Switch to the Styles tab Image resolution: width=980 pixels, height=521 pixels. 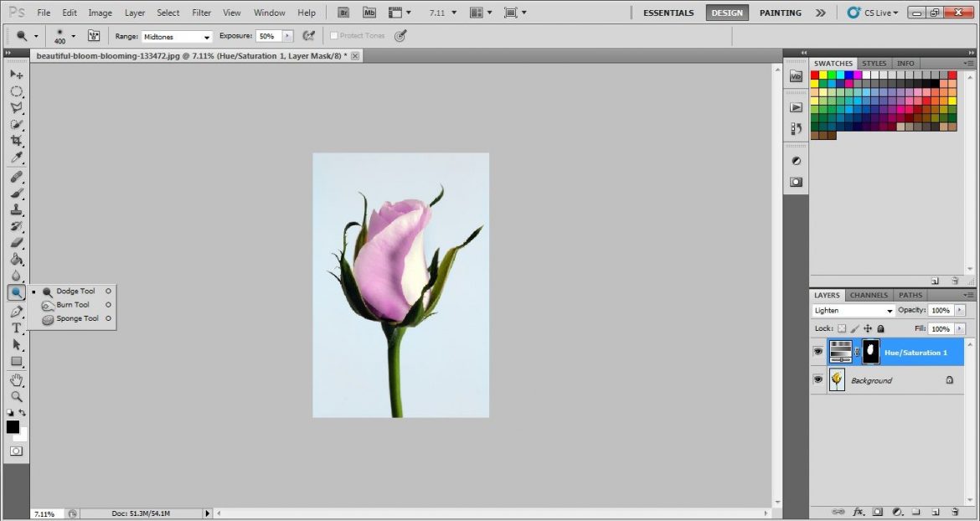pyautogui.click(x=874, y=63)
